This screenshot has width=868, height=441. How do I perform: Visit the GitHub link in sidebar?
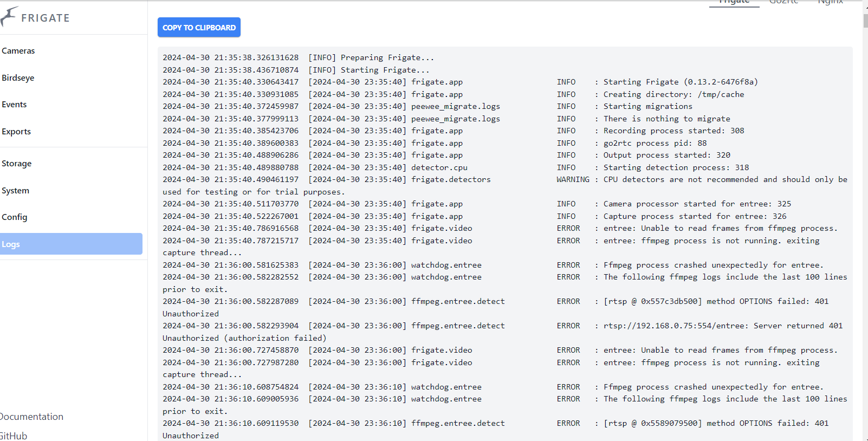[x=14, y=436]
